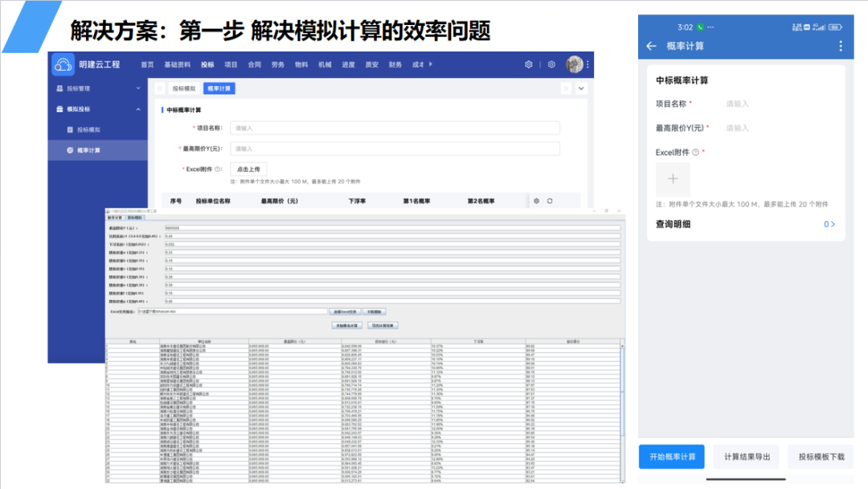Viewport: 868px width, 489px height.
Task: Open the user avatar in web header
Action: [x=574, y=64]
